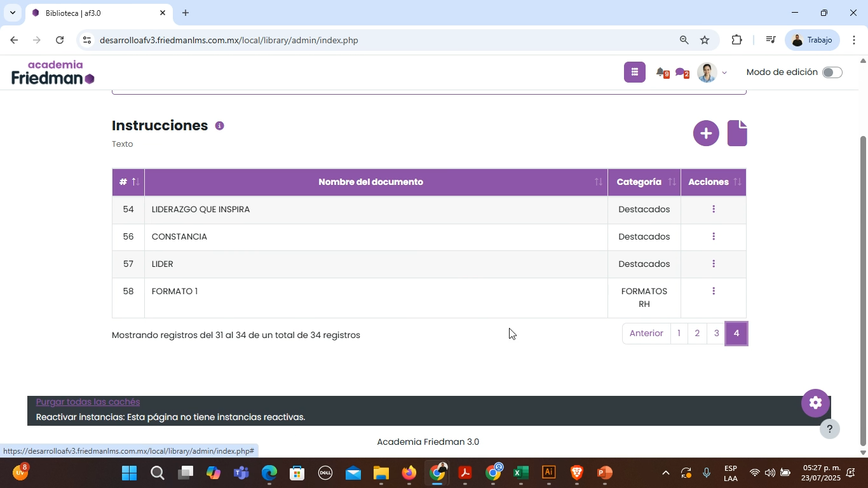
Task: Close the Biblioteca tab
Action: click(162, 13)
